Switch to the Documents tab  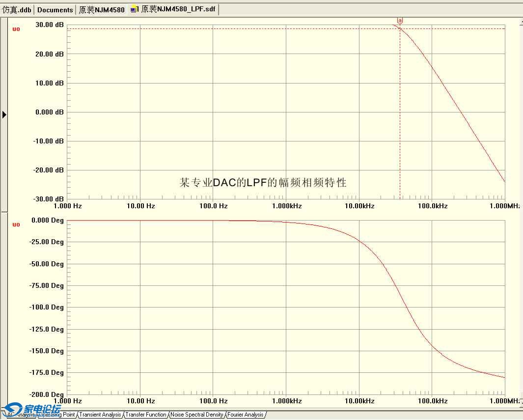click(x=55, y=9)
